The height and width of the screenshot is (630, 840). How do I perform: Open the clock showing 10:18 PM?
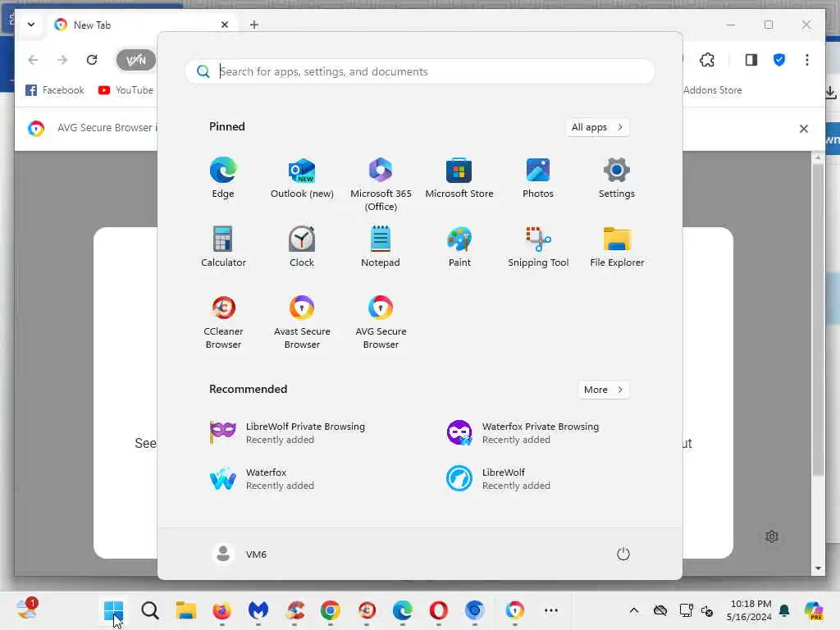tap(750, 610)
